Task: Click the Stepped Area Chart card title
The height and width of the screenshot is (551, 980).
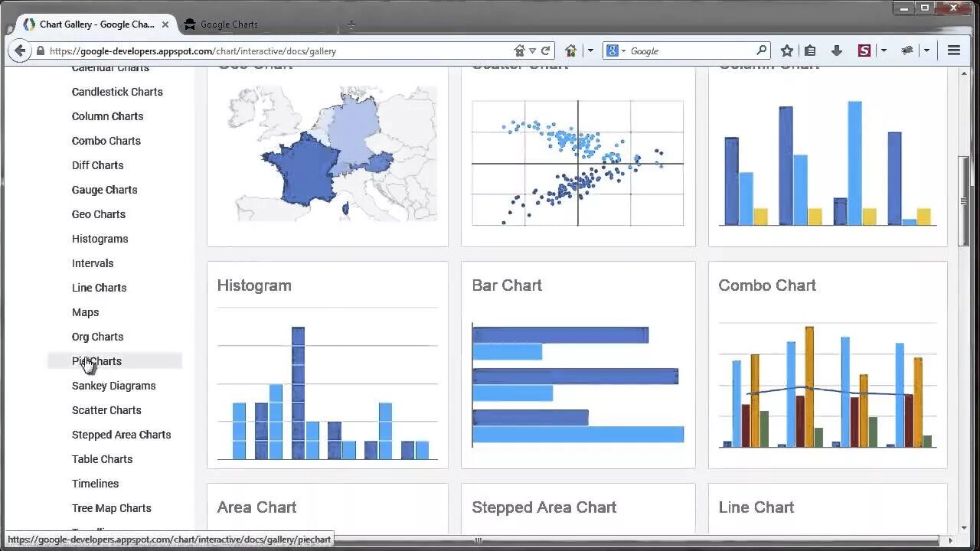Action: (544, 507)
